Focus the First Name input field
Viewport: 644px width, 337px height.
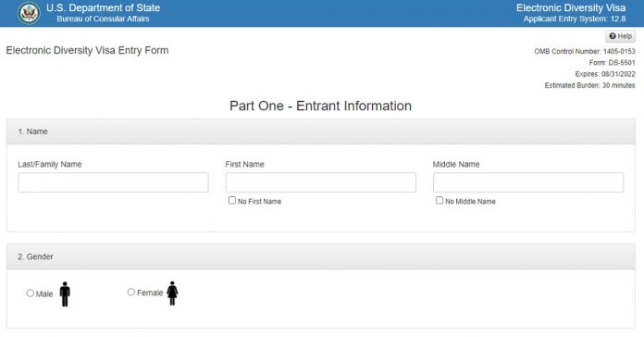coord(321,182)
